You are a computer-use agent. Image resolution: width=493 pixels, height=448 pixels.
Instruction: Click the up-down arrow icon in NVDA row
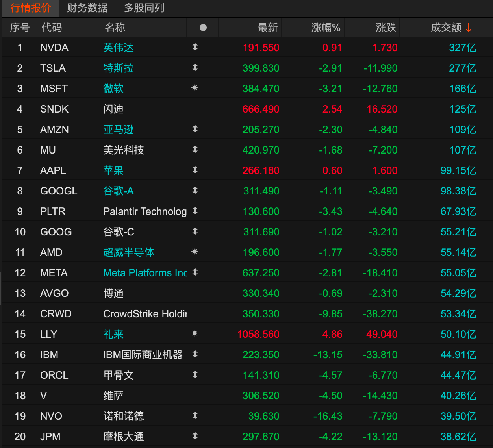[x=195, y=47]
